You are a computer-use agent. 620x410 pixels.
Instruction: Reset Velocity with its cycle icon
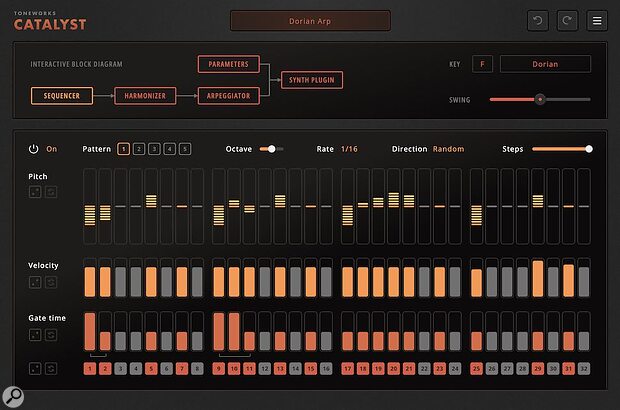point(51,282)
